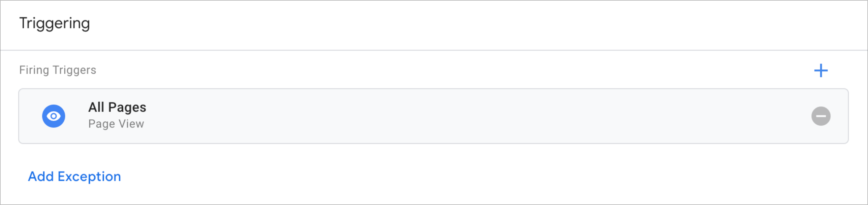Viewport: 868px width, 205px height.
Task: Add an exception to this tag
Action: [75, 177]
